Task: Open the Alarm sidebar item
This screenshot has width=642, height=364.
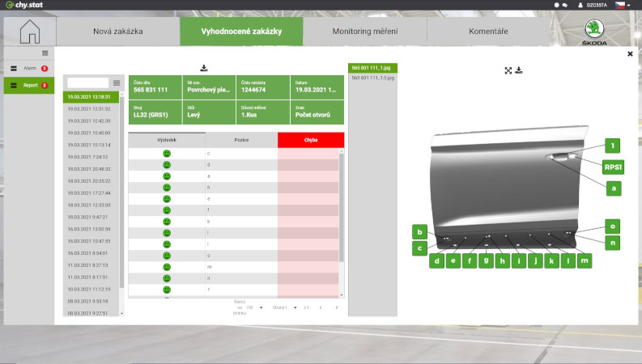Action: pos(29,68)
